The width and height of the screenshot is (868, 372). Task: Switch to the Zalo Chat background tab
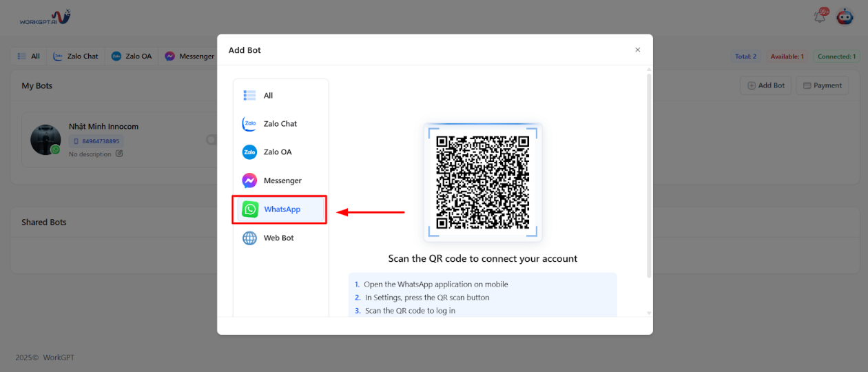(x=76, y=56)
